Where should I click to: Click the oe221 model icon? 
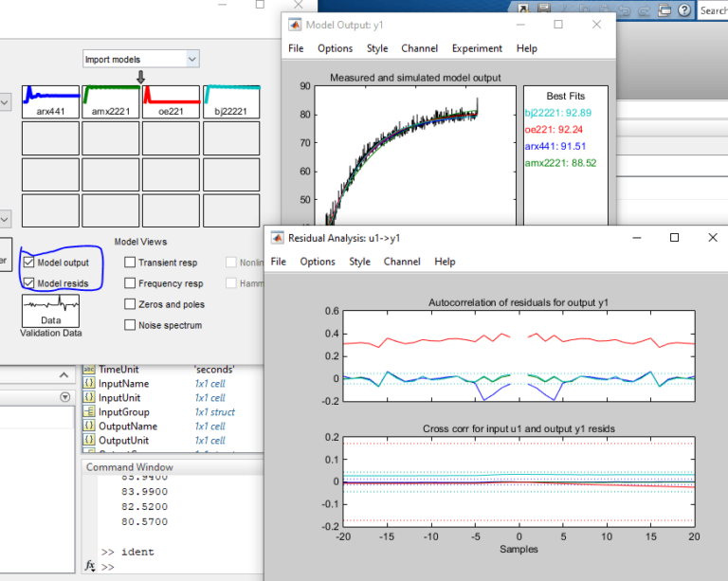[x=172, y=100]
